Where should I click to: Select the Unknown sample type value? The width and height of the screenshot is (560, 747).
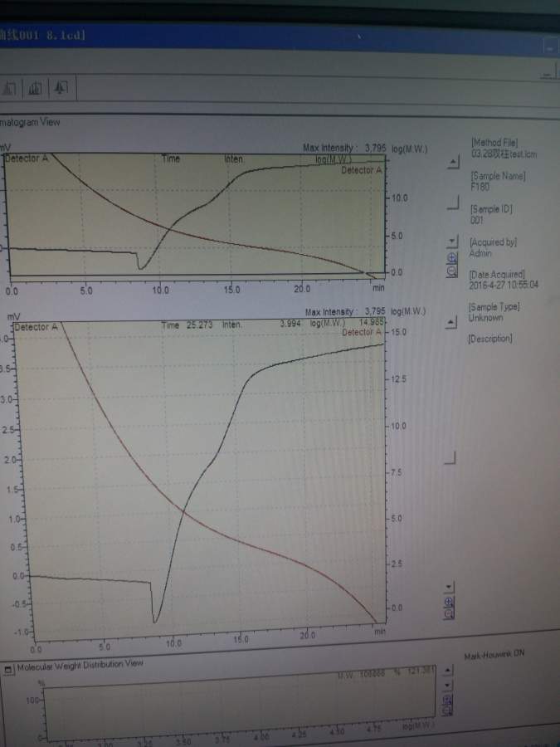(x=485, y=317)
